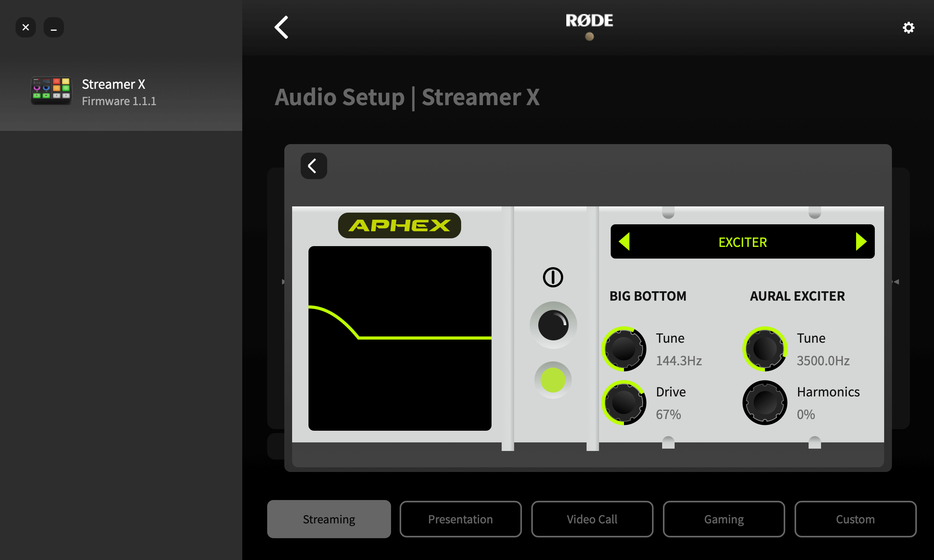Click the Big Bottom Tune knob
The width and height of the screenshot is (934, 560).
point(624,347)
